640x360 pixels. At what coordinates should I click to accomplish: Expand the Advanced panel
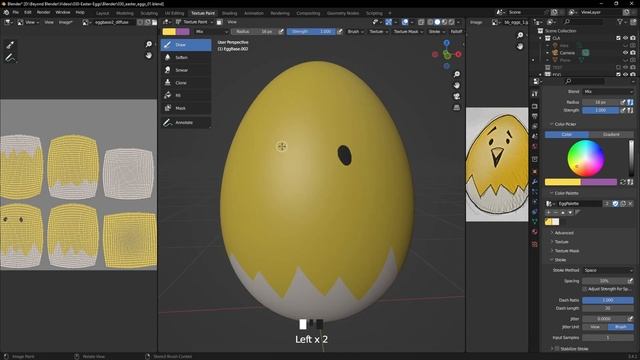tap(564, 233)
